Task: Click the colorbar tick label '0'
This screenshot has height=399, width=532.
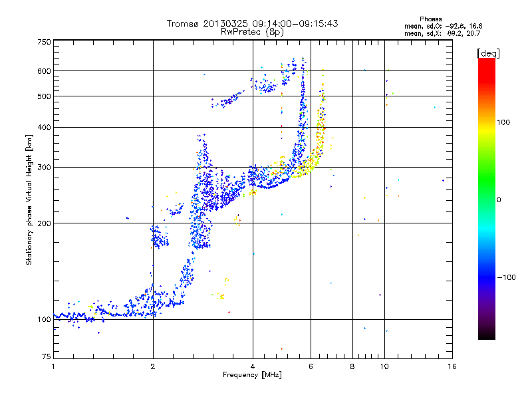Action: click(x=499, y=200)
